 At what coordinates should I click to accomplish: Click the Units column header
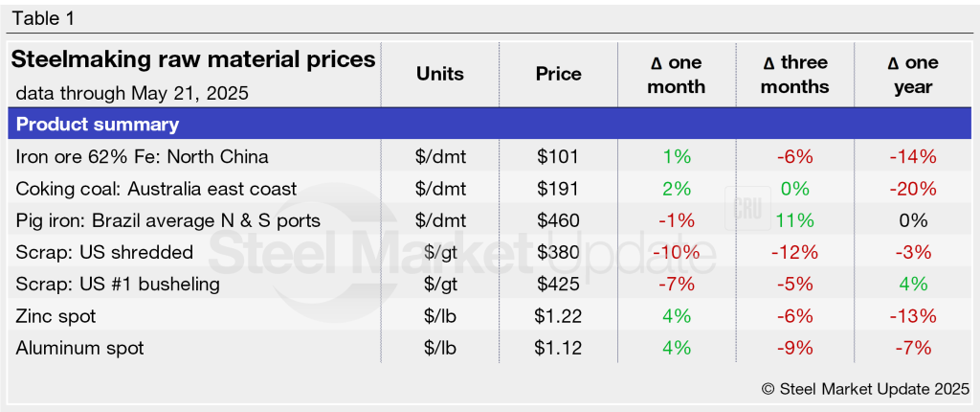point(440,74)
